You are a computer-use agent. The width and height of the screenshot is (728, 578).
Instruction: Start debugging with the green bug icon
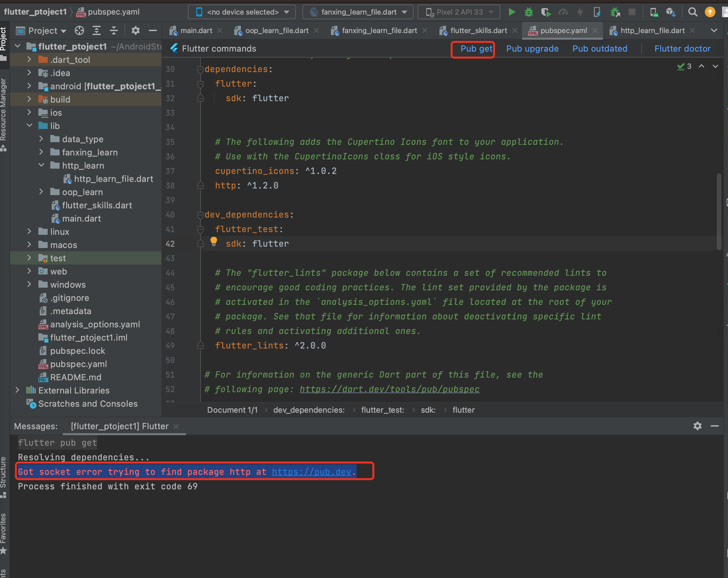pyautogui.click(x=528, y=12)
